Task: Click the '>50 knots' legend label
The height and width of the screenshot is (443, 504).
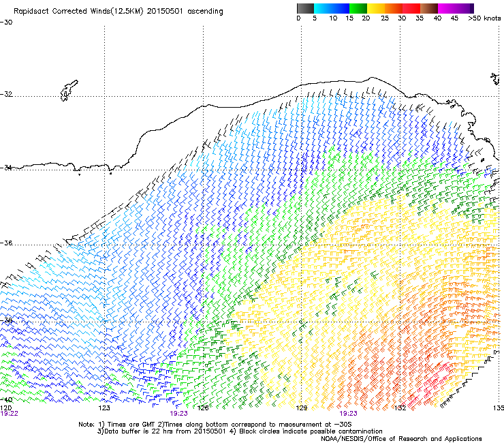Action: pyautogui.click(x=484, y=18)
